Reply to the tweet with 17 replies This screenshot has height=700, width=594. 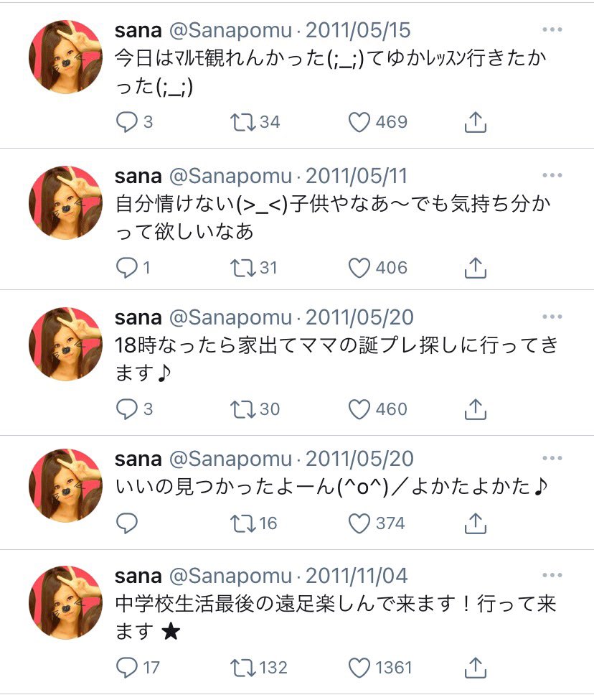pos(126,668)
